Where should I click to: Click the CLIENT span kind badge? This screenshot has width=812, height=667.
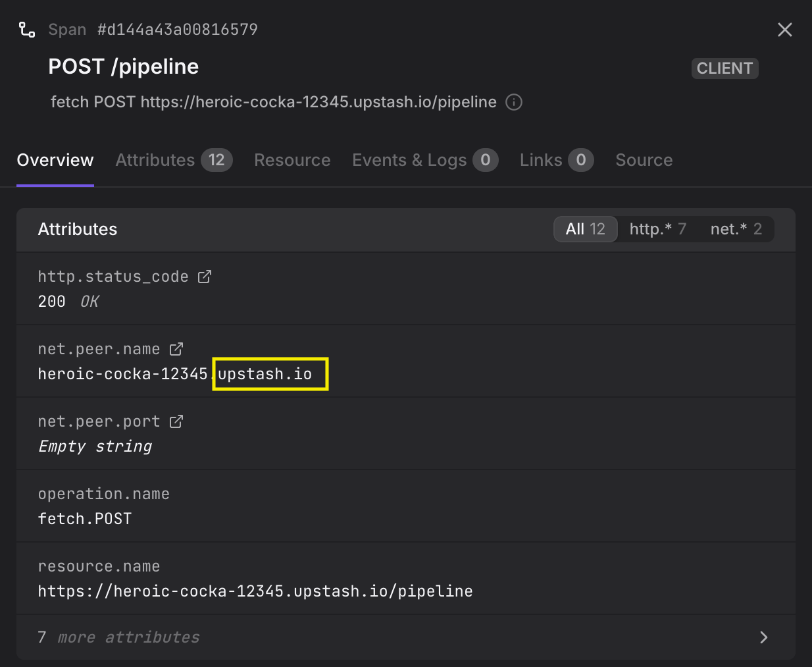[724, 68]
